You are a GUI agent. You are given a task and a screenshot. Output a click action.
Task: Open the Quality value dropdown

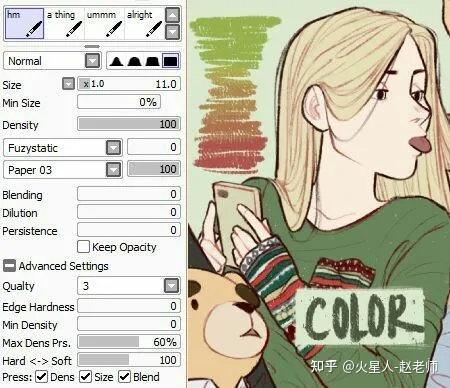pos(172,286)
